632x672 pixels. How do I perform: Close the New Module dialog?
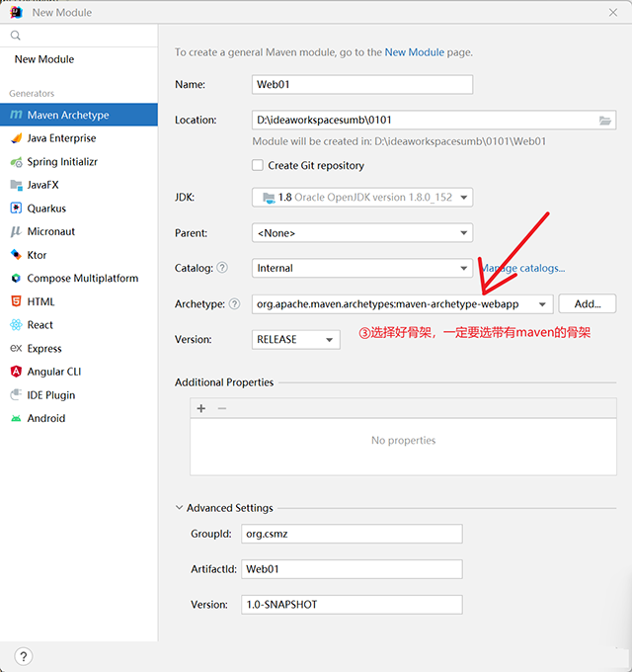pyautogui.click(x=613, y=13)
